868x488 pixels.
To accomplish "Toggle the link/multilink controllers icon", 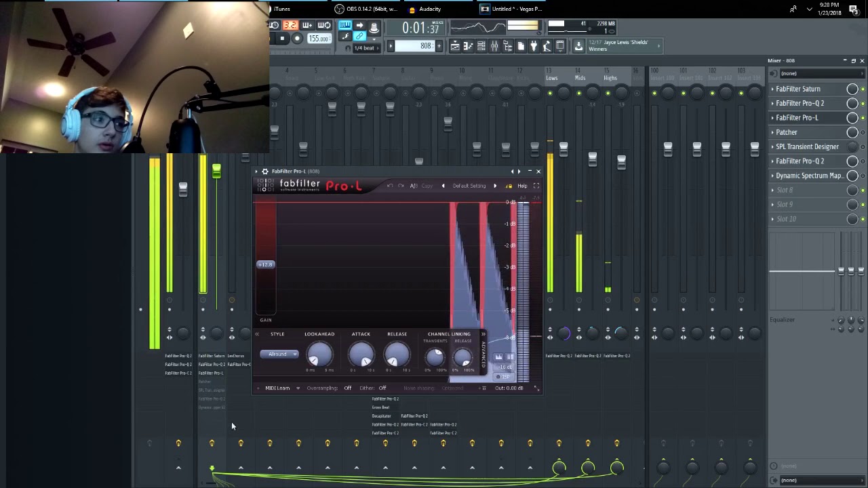I will (359, 36).
